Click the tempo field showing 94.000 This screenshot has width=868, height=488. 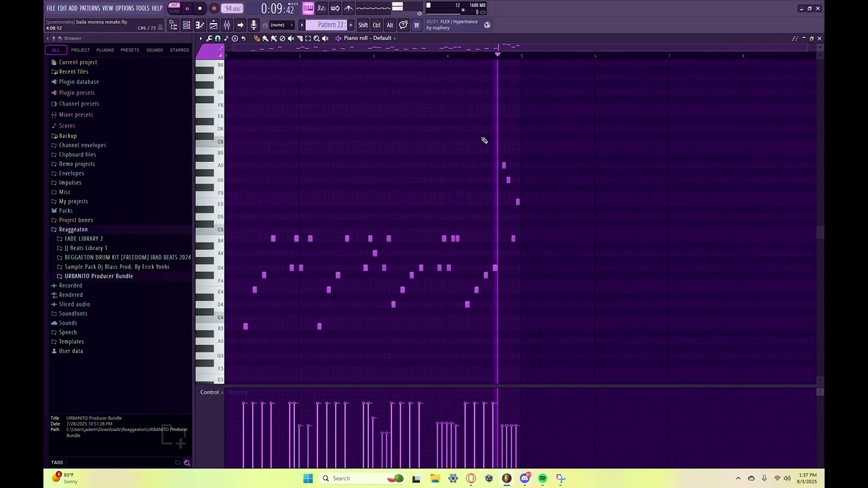point(233,9)
